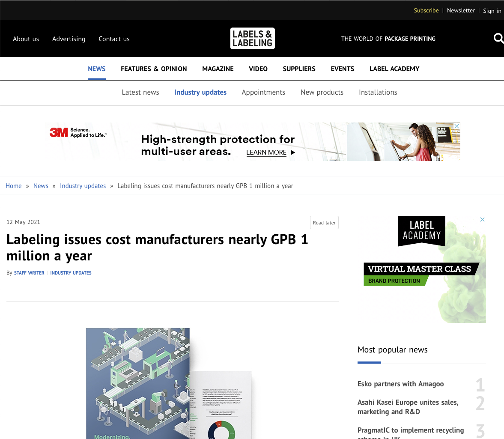Click the 3M logo in the banner

tap(59, 132)
